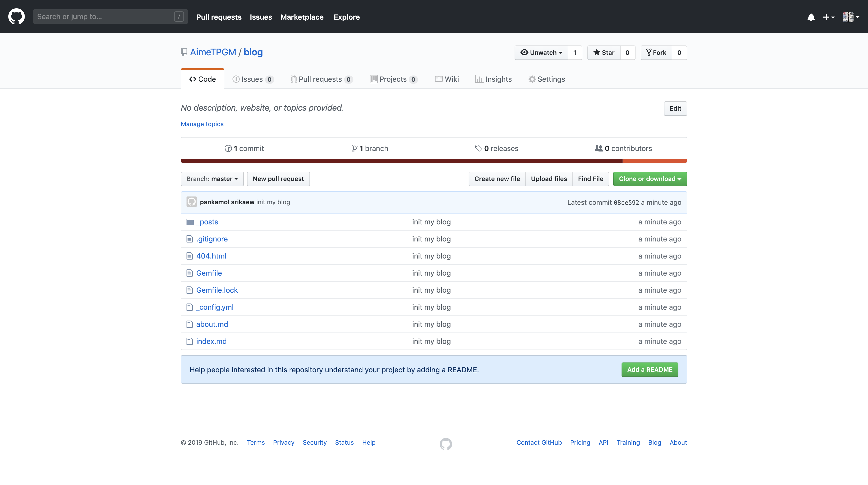
Task: View the 0 contributors page
Action: (623, 148)
